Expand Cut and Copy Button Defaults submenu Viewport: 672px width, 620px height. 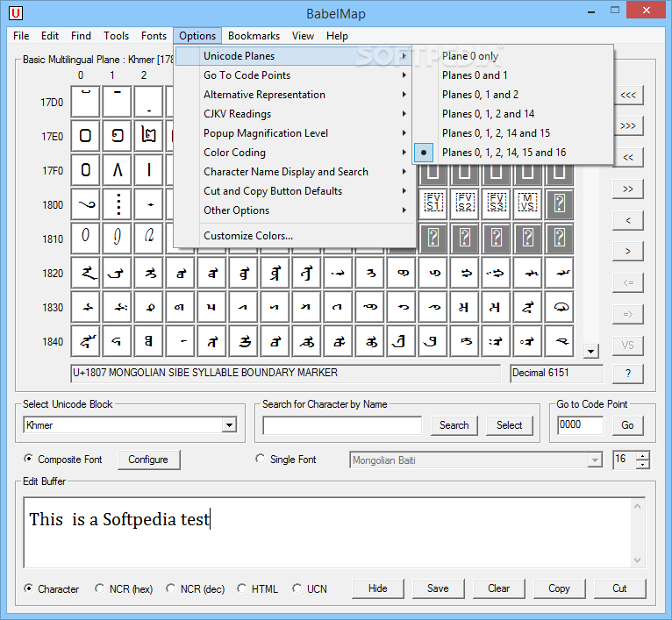point(295,191)
